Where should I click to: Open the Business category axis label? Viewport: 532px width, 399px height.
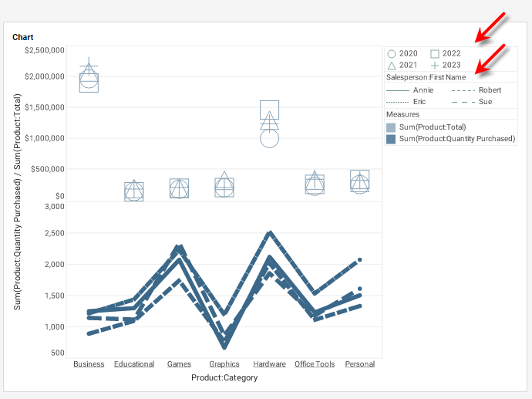89,364
